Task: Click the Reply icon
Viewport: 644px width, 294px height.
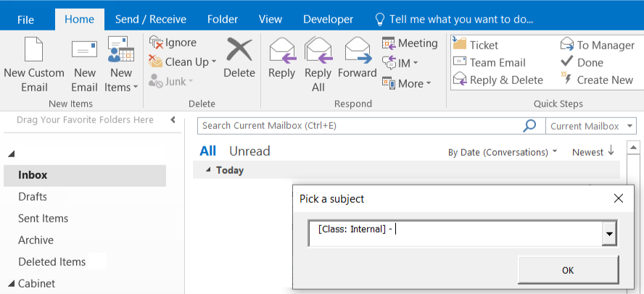Action: coord(282,51)
